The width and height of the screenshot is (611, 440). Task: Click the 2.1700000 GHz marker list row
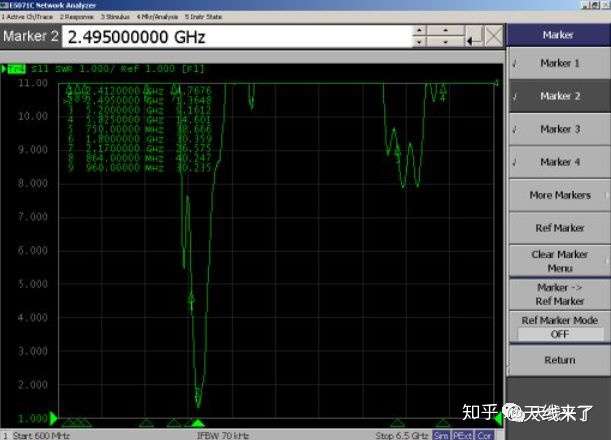coord(139,148)
